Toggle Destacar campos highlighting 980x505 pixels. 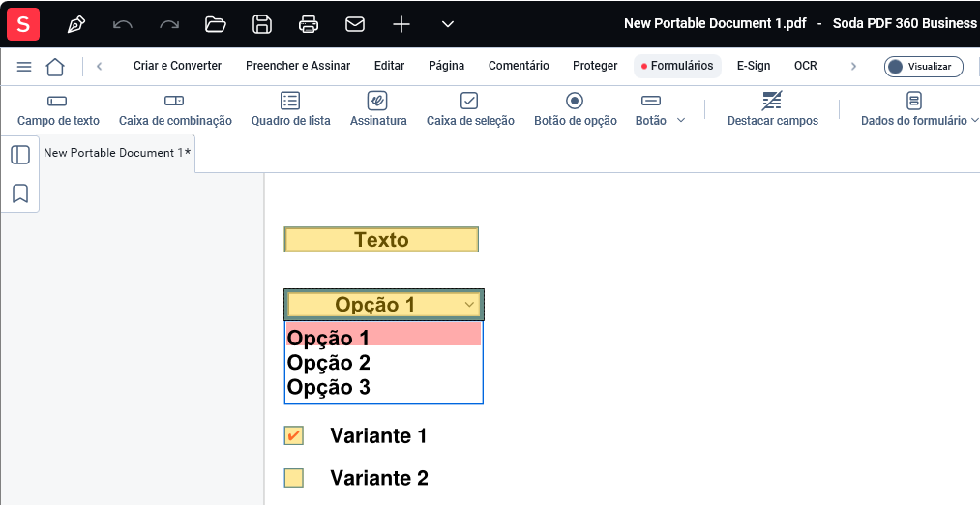coord(773,109)
